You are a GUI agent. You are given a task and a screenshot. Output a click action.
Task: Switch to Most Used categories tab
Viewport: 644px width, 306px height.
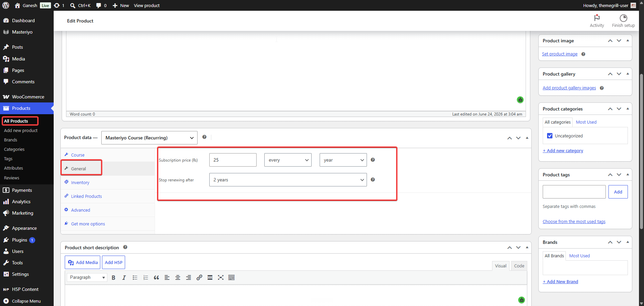[x=586, y=122]
